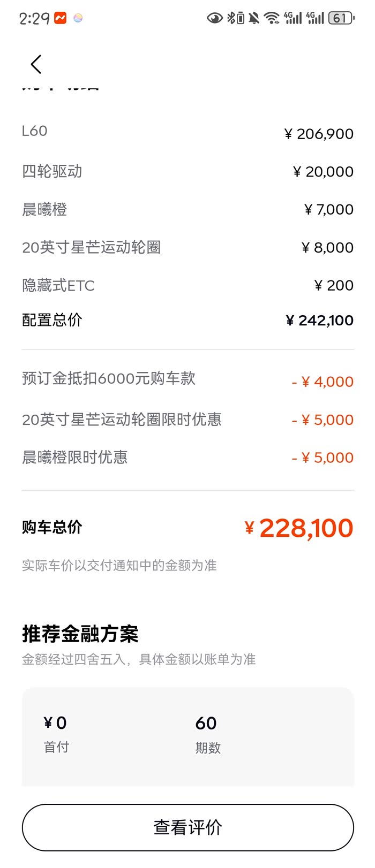
Task: Tap the round pastel notification icon
Action: coord(78,18)
